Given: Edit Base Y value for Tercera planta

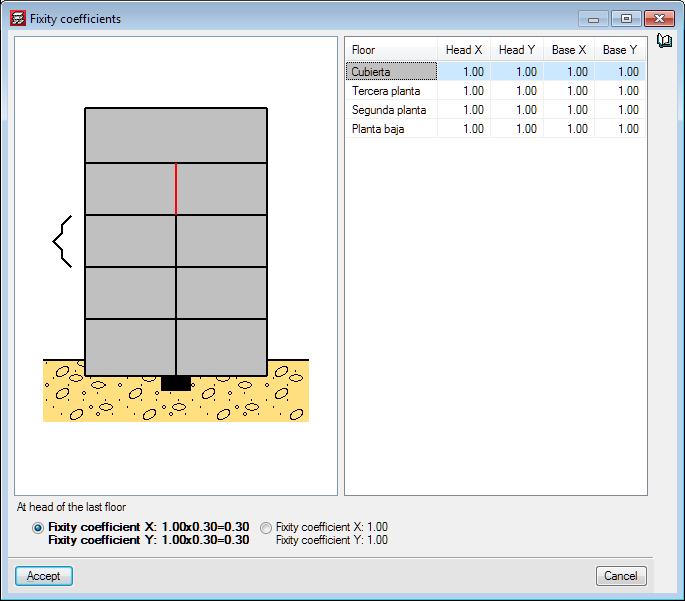Looking at the screenshot, I should (620, 91).
